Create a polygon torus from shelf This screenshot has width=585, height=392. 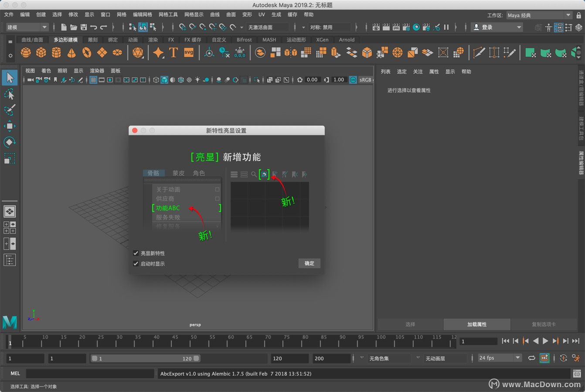click(x=87, y=53)
